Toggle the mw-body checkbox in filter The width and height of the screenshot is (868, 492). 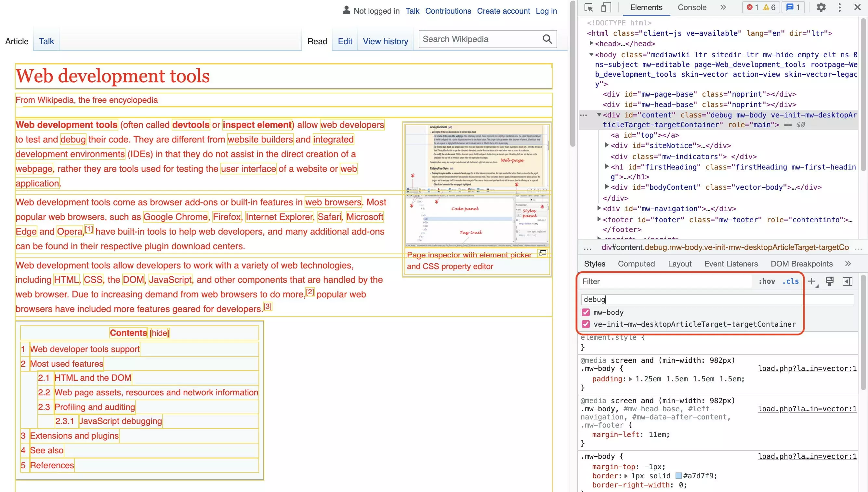click(585, 312)
